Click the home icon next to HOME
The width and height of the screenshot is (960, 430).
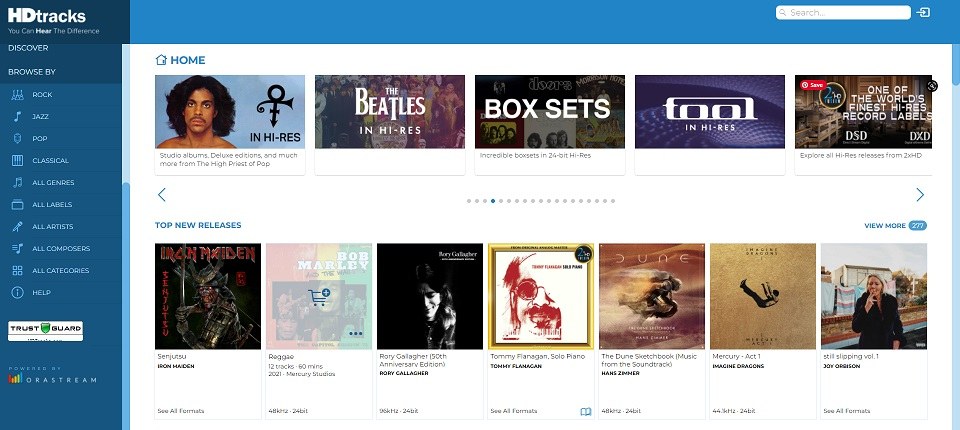tap(161, 60)
